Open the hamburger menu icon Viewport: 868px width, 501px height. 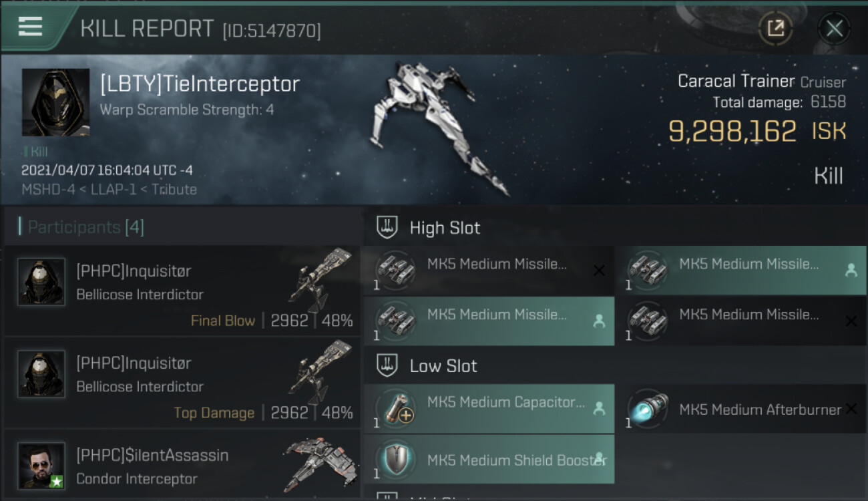(30, 27)
